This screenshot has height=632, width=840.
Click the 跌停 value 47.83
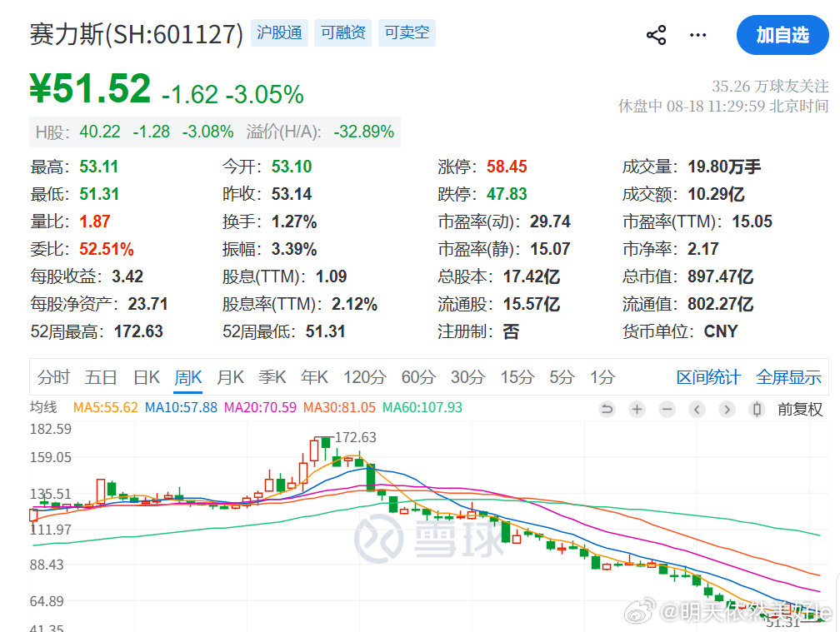click(507, 194)
